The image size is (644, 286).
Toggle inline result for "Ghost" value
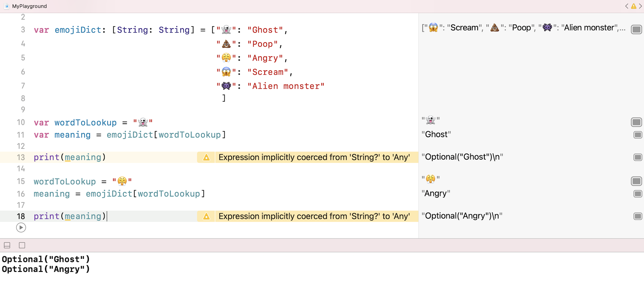point(638,135)
